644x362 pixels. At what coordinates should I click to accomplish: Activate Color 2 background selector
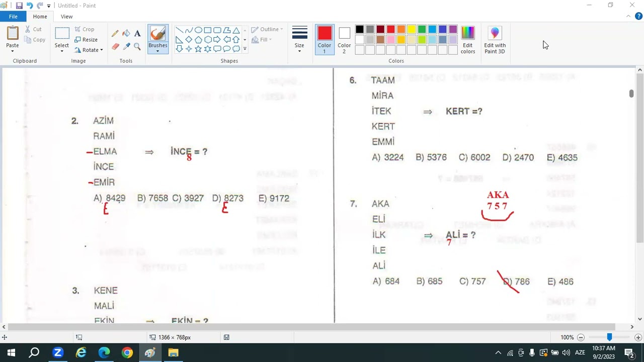point(344,40)
